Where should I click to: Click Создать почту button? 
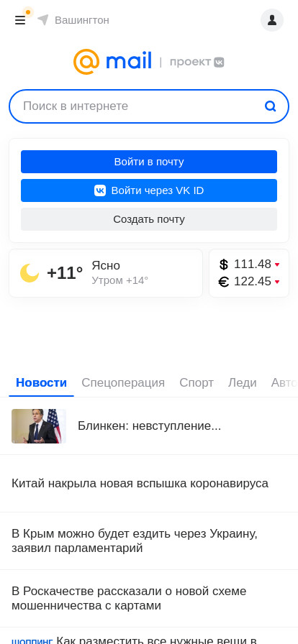[149, 219]
